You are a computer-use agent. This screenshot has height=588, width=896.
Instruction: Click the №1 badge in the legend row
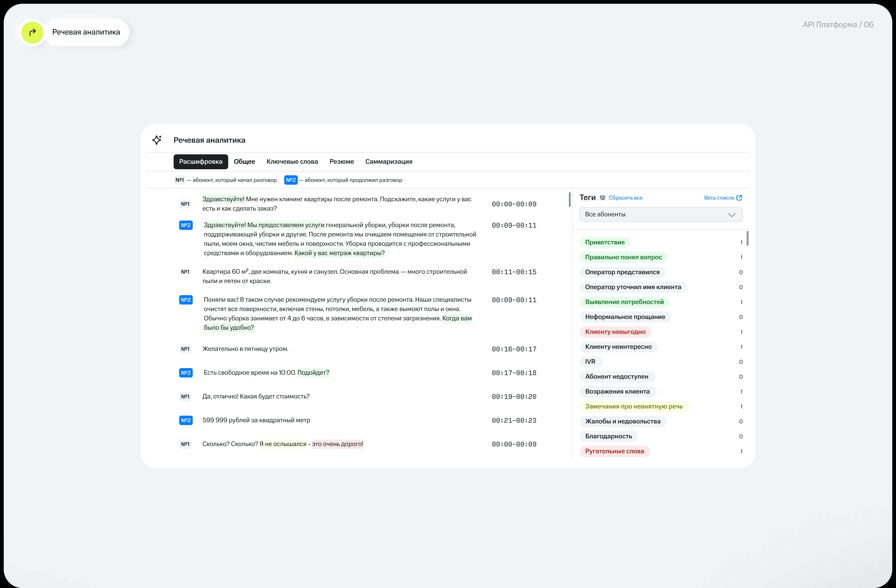coord(180,180)
